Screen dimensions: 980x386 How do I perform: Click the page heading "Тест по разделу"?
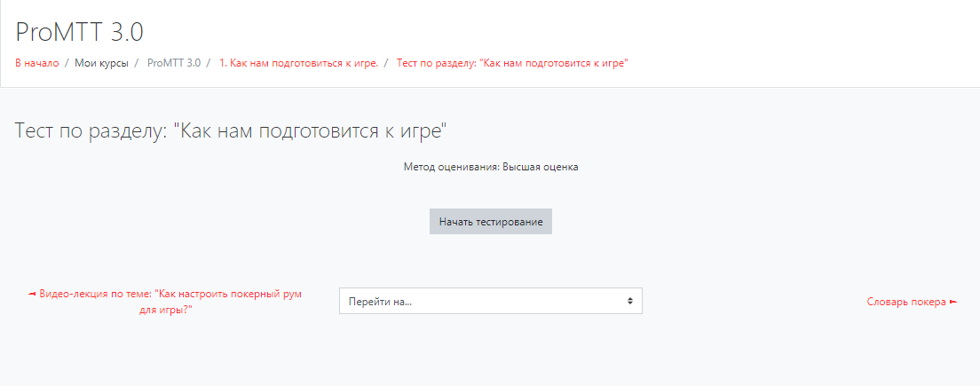(x=230, y=131)
